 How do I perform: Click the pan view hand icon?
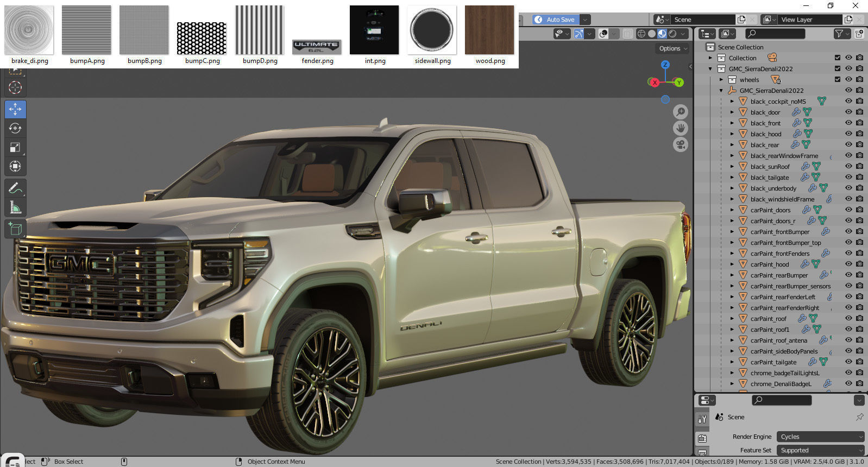pos(681,128)
